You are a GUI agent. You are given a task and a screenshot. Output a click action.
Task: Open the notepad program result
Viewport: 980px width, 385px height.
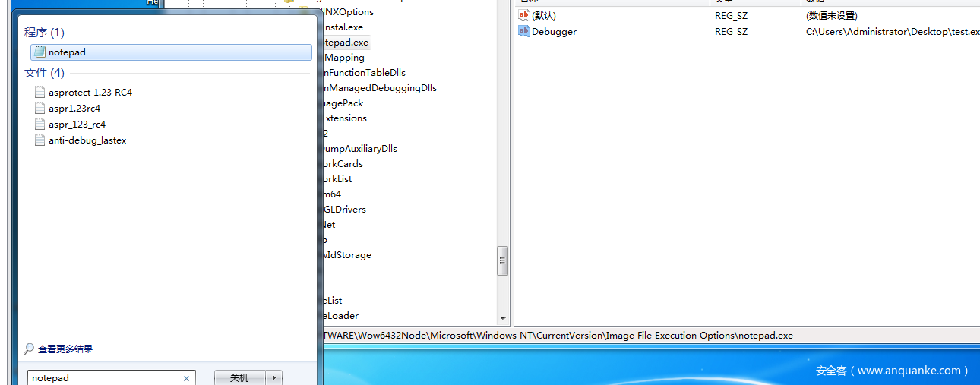click(171, 52)
